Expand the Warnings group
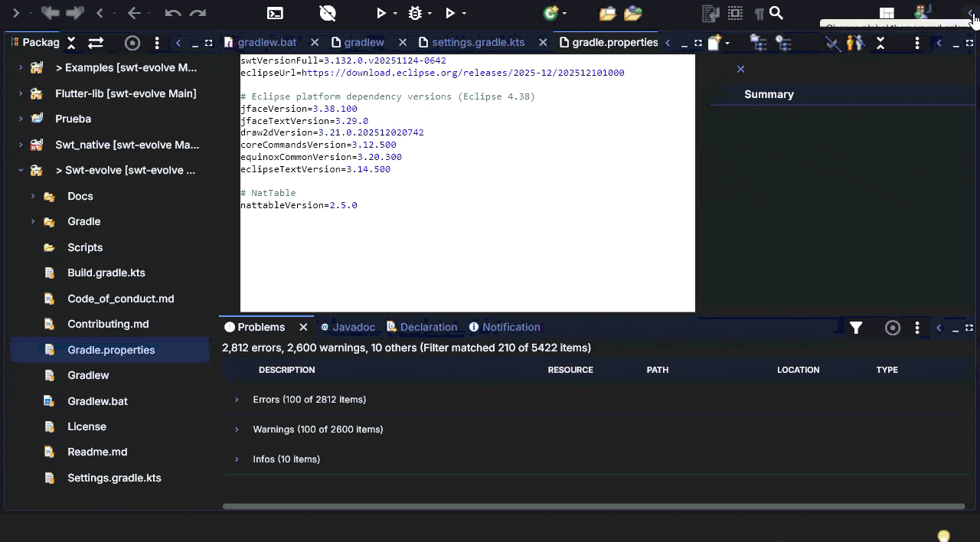The width and height of the screenshot is (980, 542). click(x=237, y=429)
